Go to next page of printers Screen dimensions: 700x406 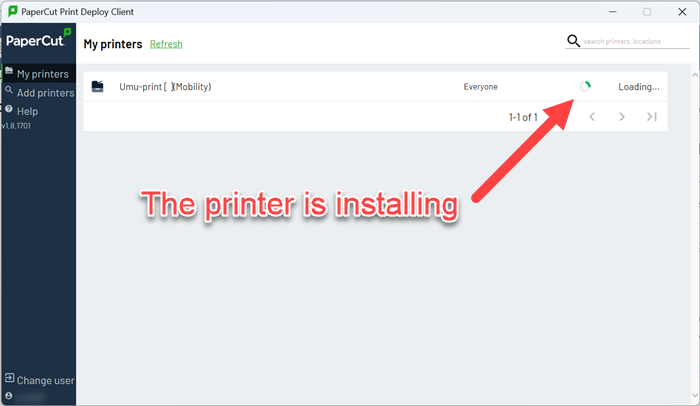click(x=621, y=117)
